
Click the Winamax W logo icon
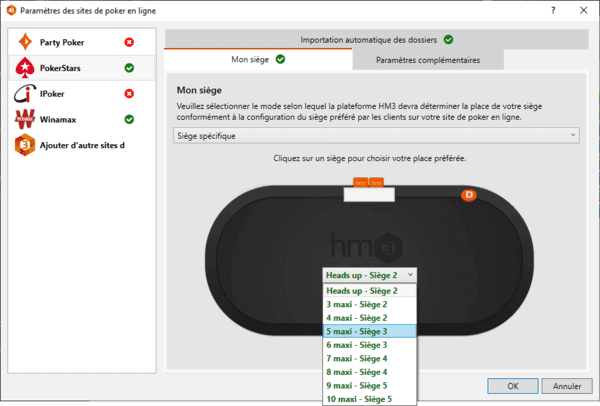(25, 119)
